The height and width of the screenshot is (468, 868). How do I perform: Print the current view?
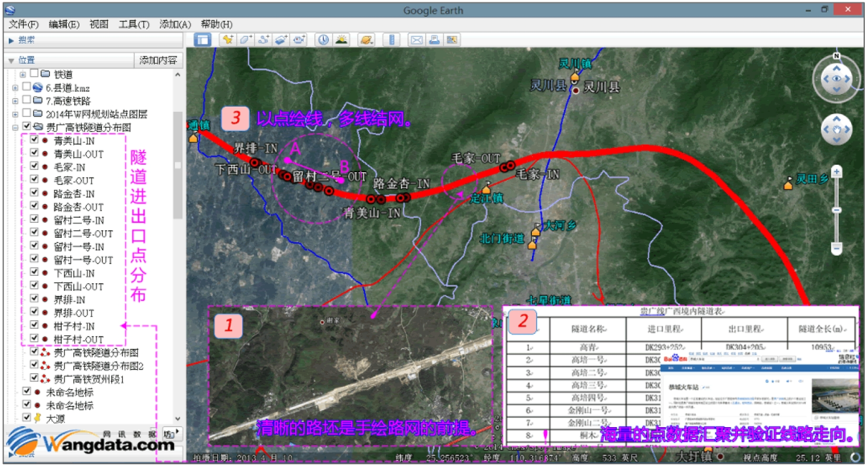tap(434, 40)
